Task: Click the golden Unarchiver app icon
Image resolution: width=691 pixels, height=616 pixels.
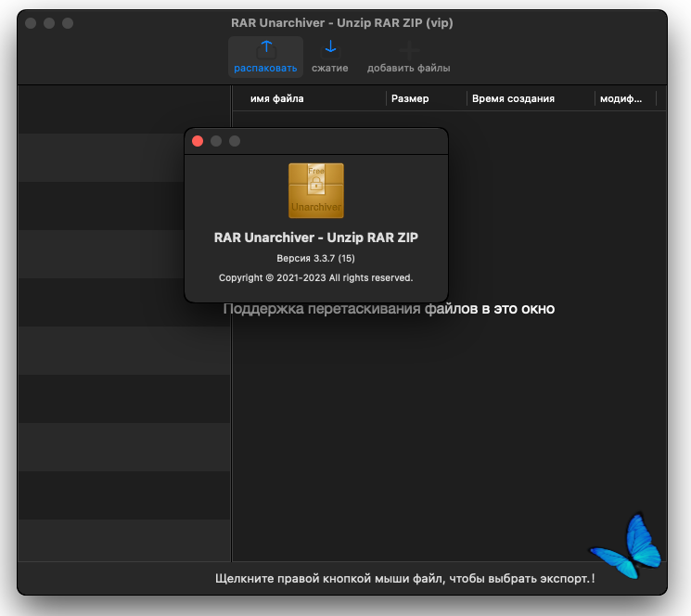Action: [316, 190]
